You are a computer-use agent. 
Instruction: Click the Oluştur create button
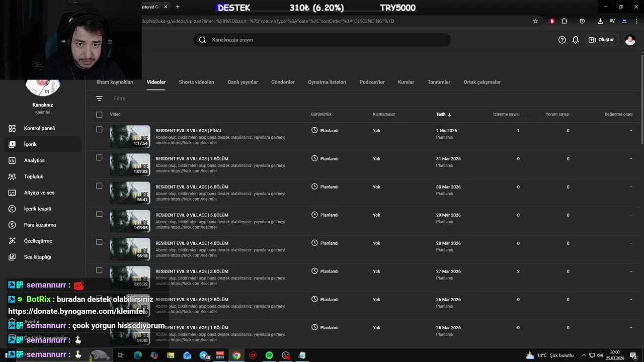coord(601,40)
